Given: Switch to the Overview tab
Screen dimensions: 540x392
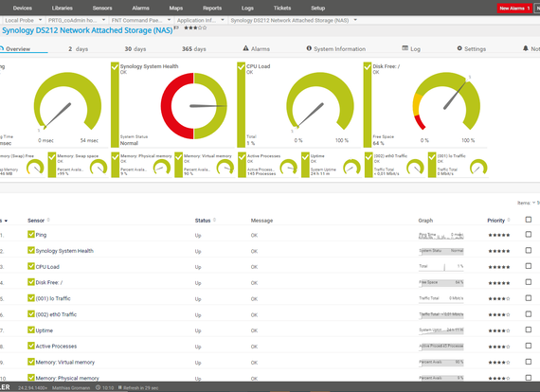Looking at the screenshot, I should pyautogui.click(x=18, y=49).
